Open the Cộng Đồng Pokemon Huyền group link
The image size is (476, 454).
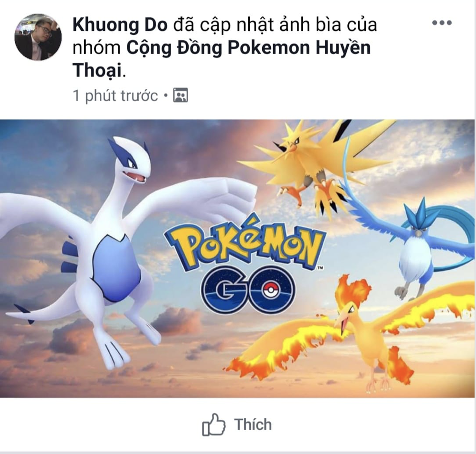(248, 48)
